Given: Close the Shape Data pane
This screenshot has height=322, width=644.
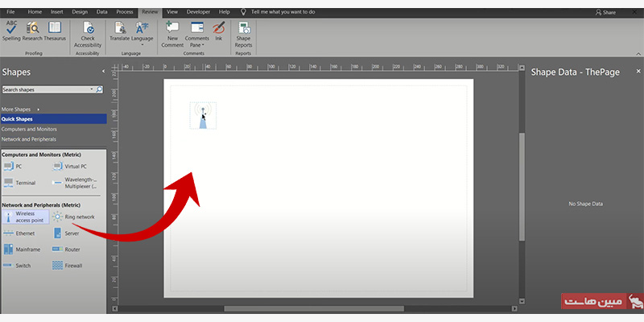Looking at the screenshot, I should click(x=632, y=72).
